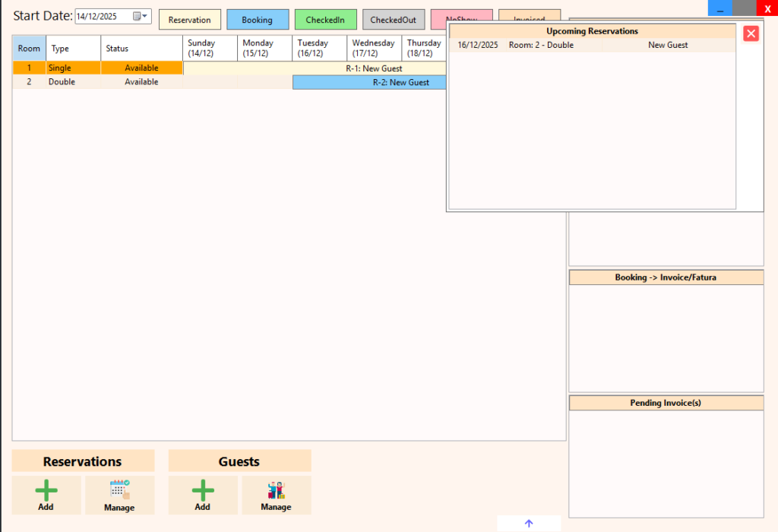The image size is (778, 532).
Task: Open the Manage reservations calendar icon
Action: pos(119,491)
